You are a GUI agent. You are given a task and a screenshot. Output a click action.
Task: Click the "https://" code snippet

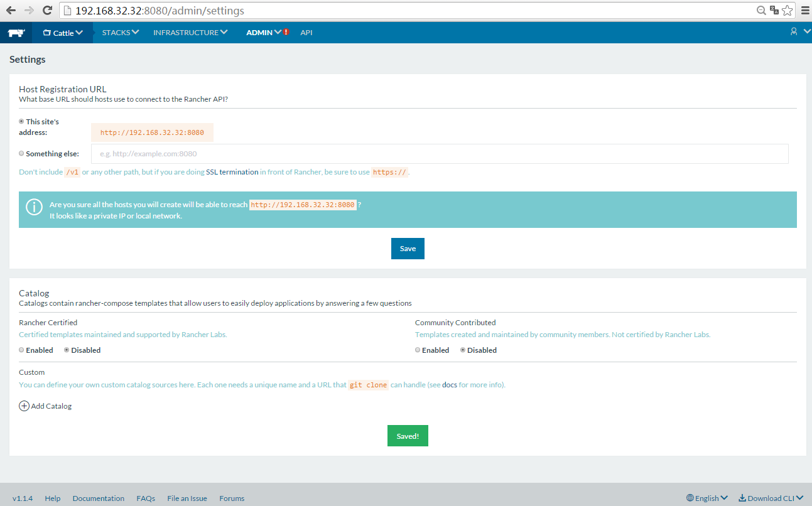390,172
